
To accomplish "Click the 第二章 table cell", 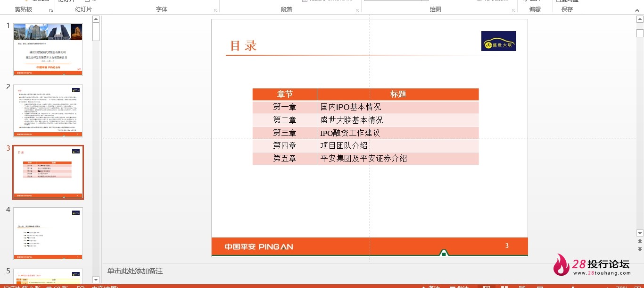I will tap(285, 120).
